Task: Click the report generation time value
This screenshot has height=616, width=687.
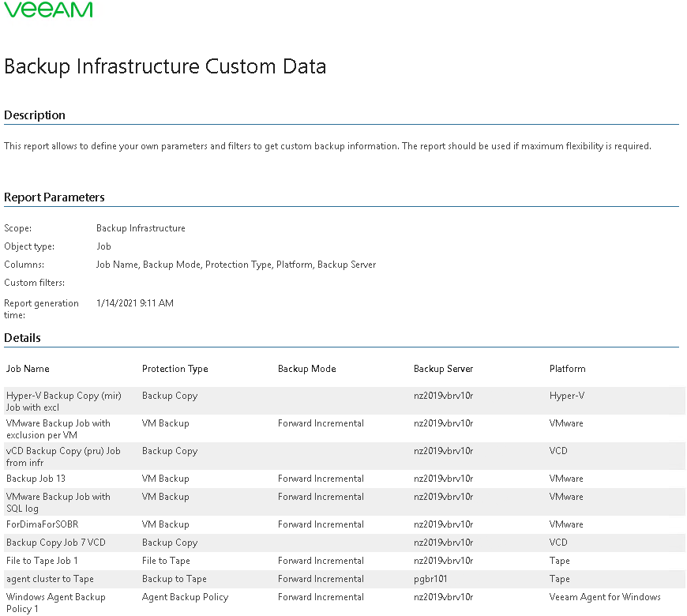Action: 135,303
